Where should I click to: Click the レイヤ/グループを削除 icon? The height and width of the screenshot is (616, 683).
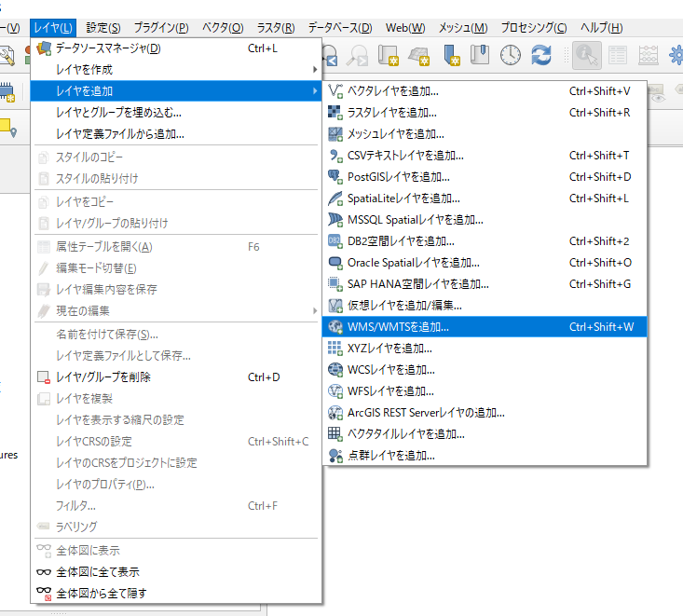(44, 376)
